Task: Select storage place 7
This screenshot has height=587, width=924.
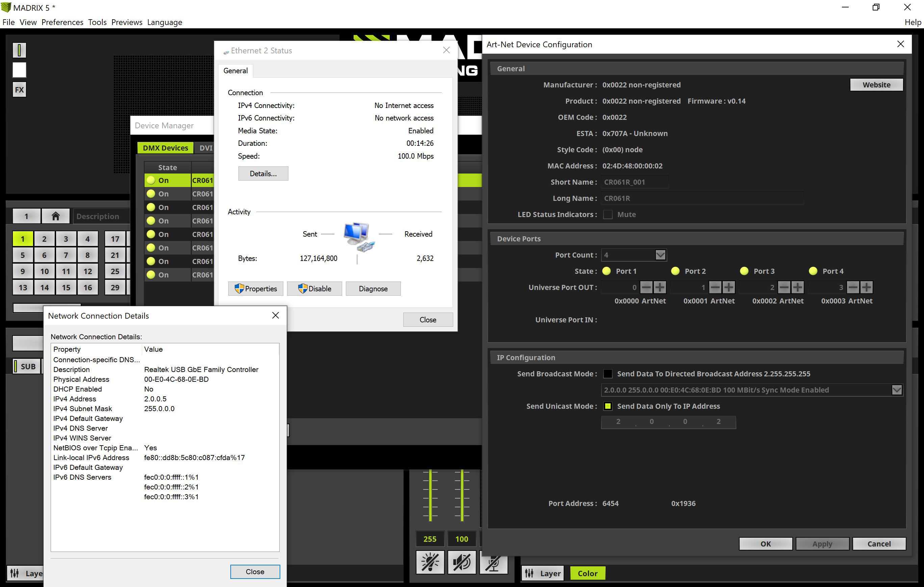Action: [66, 255]
